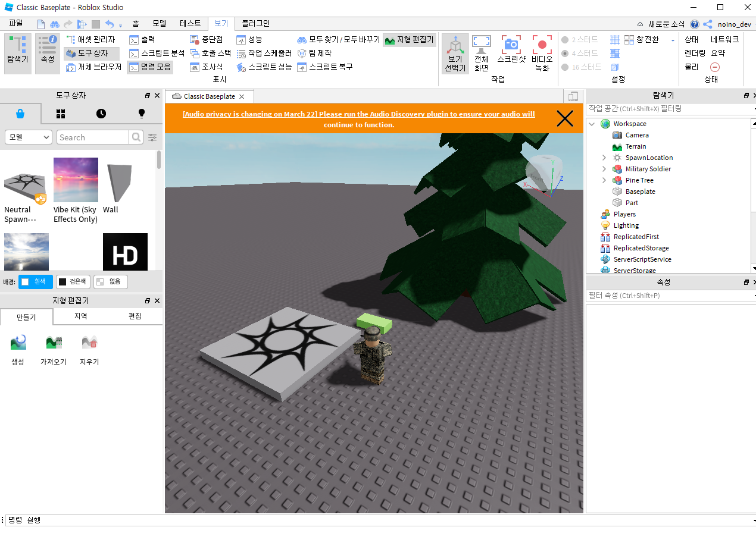Open the 중단점 (Breakpoints) window
The image size is (756, 543).
[x=207, y=39]
